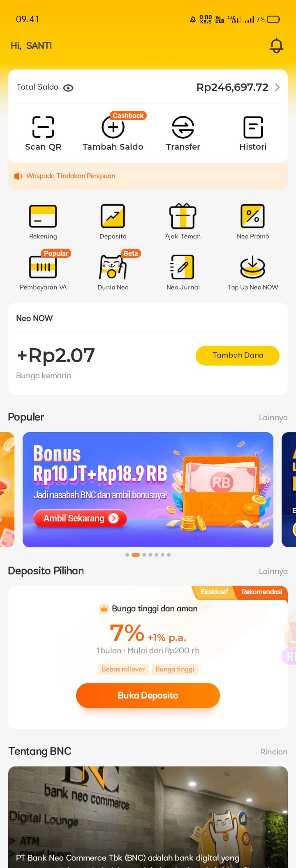Click the Tambah Dana button

tap(238, 355)
